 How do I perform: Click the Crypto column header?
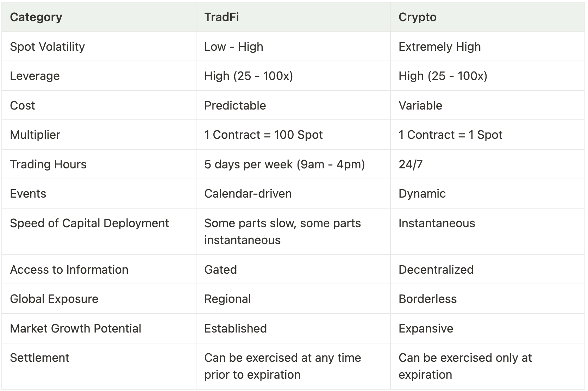point(418,17)
